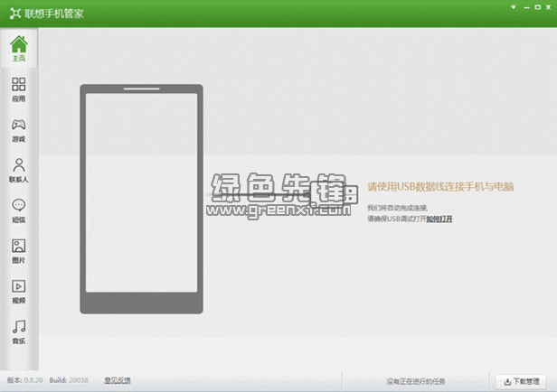Click the version 0.8.20 text
557x392 pixels.
click(25, 380)
